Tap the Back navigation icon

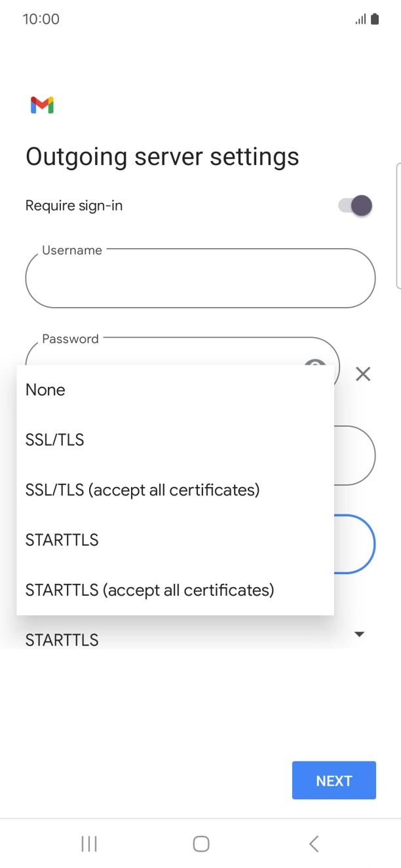coord(313,843)
